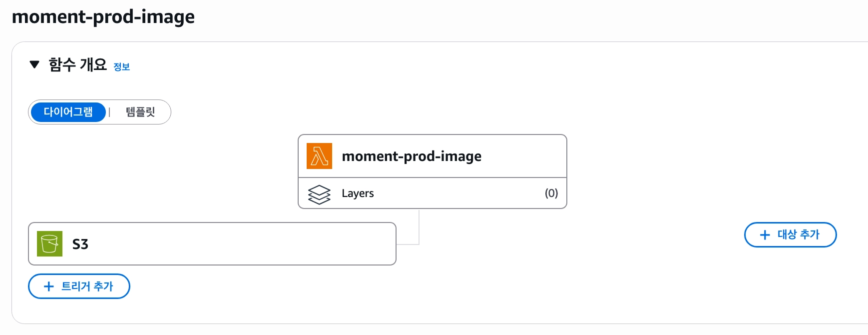The image size is (868, 335).
Task: Click the green S3 bucket icon
Action: tap(49, 243)
